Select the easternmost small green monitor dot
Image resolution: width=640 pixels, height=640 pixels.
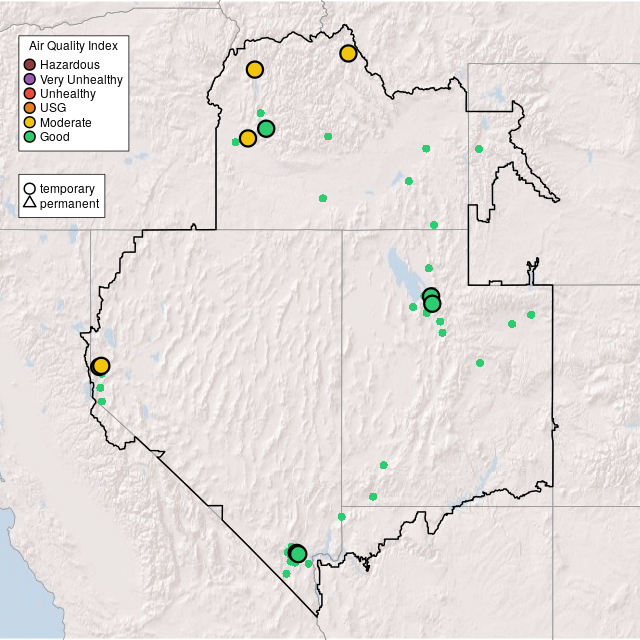pos(531,314)
